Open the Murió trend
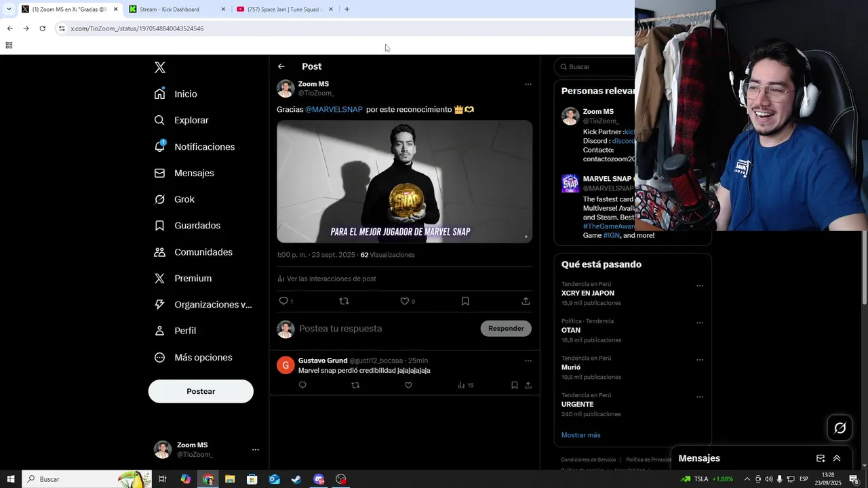Image resolution: width=868 pixels, height=488 pixels. click(571, 367)
